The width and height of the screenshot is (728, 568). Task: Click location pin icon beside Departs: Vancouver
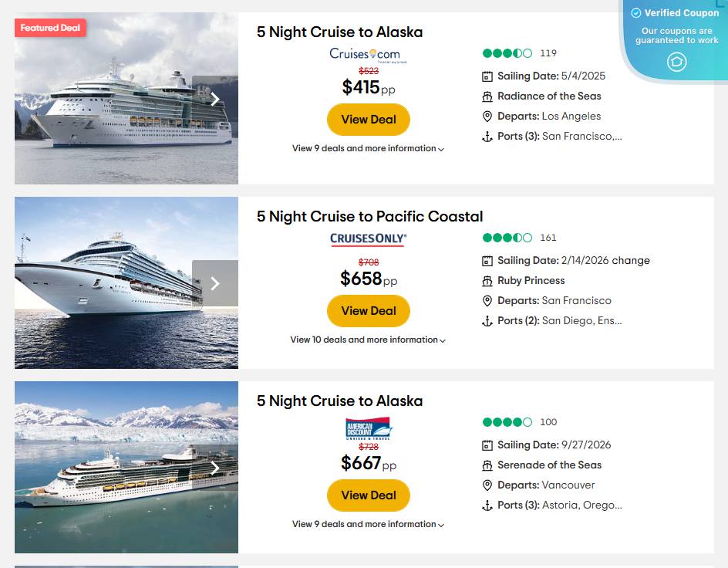click(x=487, y=485)
